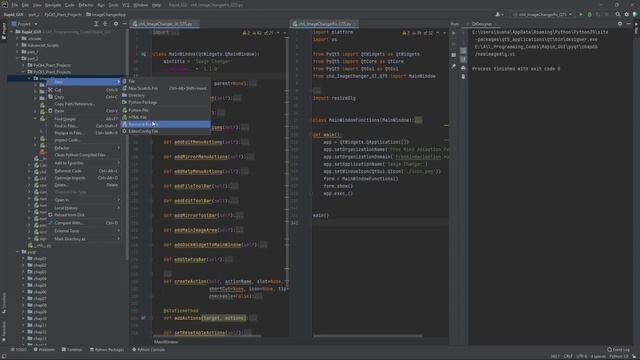Click the Expand All icon in Project panel
The width and height of the screenshot is (640, 360).
point(96,24)
